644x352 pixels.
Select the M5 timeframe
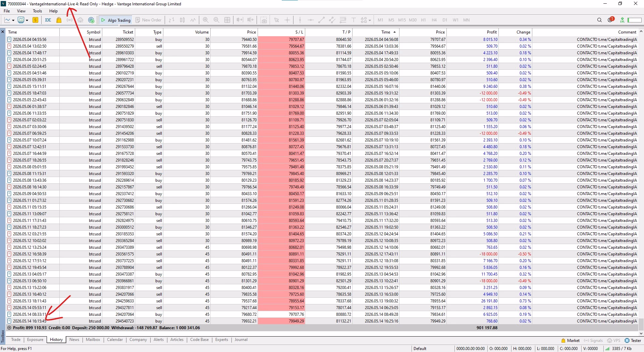391,20
